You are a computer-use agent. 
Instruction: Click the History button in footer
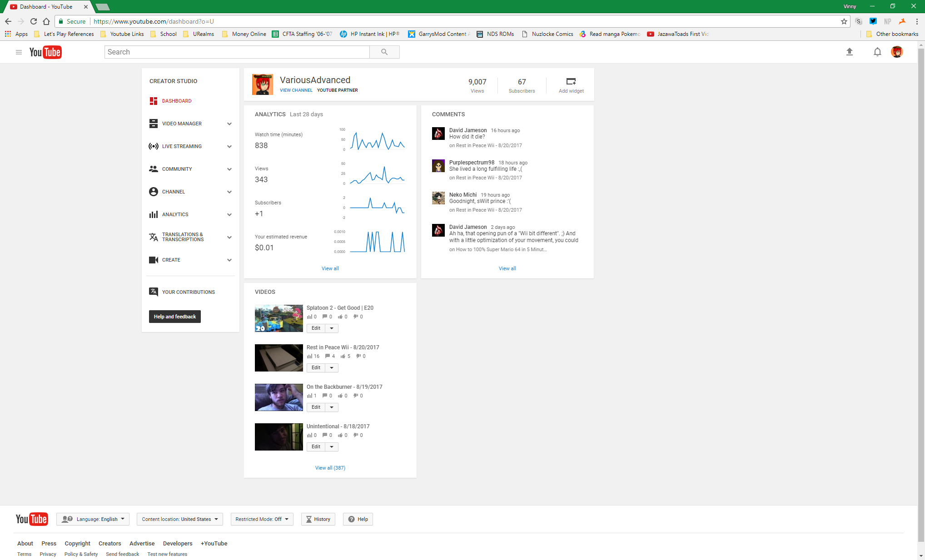click(318, 519)
